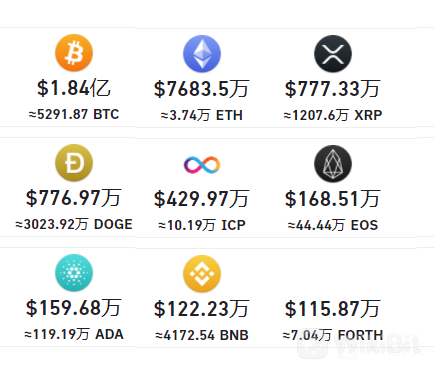Open the $159.68万 ADA amount
The height and width of the screenshot is (374, 434).
(74, 308)
